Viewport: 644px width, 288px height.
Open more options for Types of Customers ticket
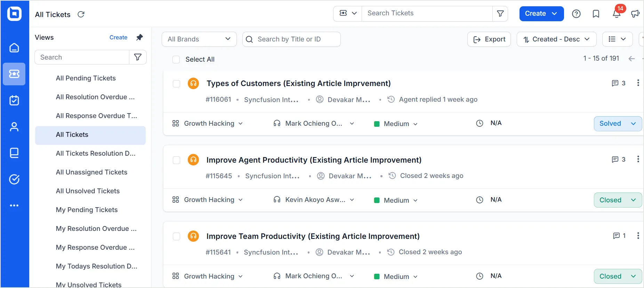pos(638,83)
